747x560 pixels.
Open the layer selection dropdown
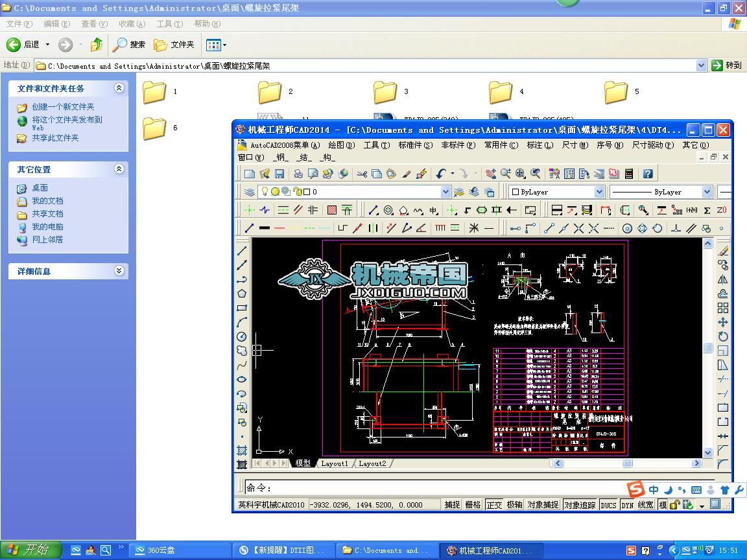pyautogui.click(x=445, y=192)
